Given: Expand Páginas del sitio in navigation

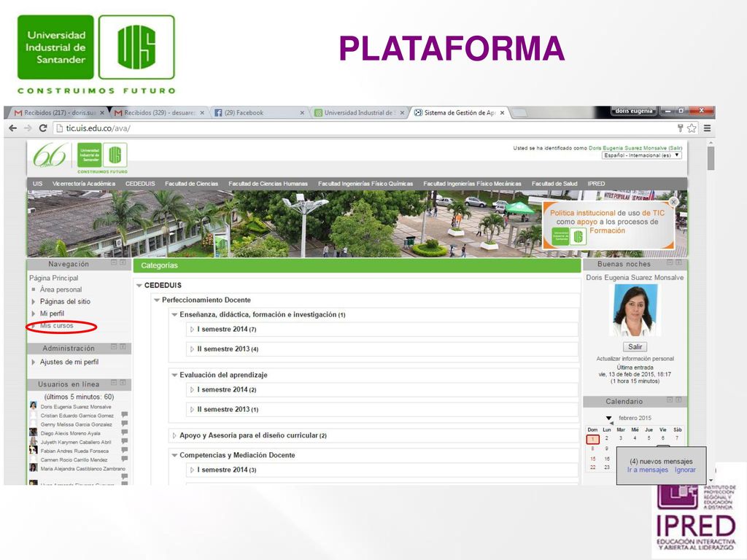Looking at the screenshot, I should click(34, 301).
